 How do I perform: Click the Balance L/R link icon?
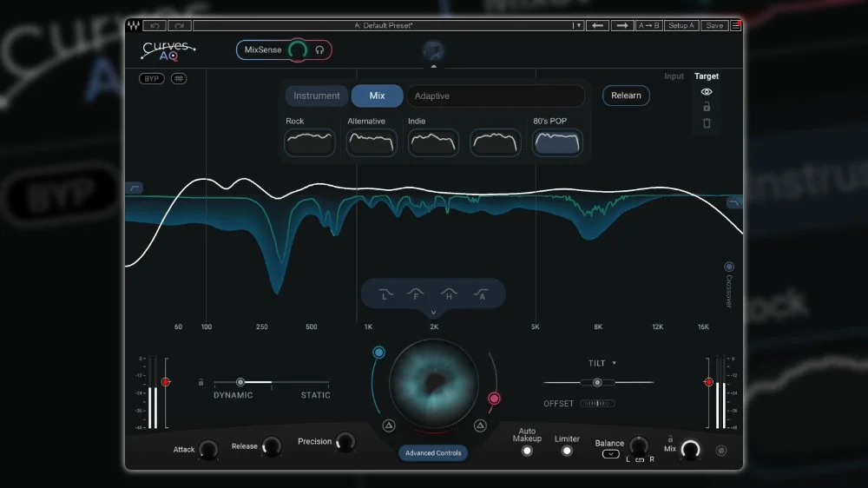640,459
